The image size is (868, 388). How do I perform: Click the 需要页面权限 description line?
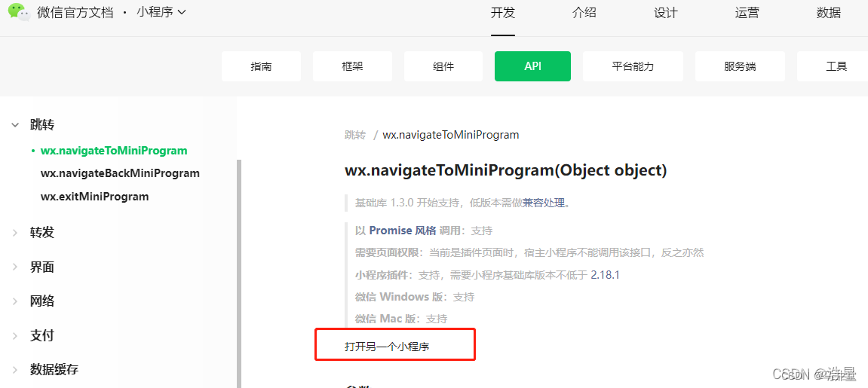(x=529, y=252)
